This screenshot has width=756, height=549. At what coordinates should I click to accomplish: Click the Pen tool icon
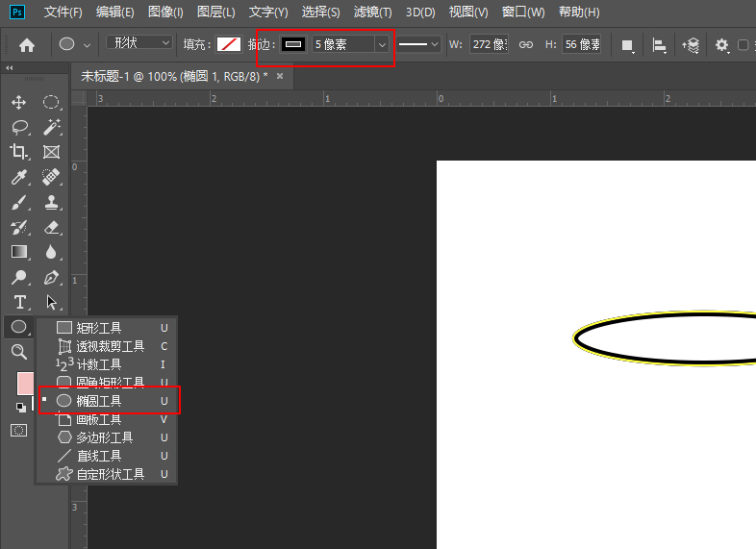tap(51, 277)
